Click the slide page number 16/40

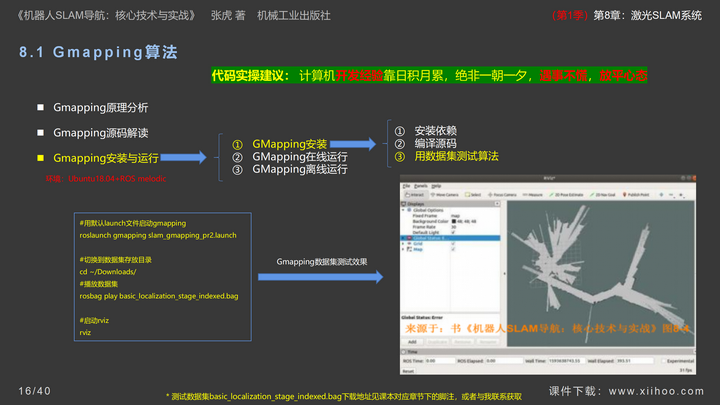pyautogui.click(x=35, y=391)
